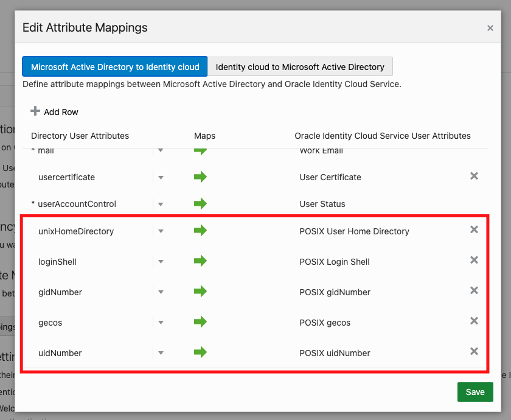Click the green mapping arrow for mail
The height and width of the screenshot is (420, 511).
point(200,150)
